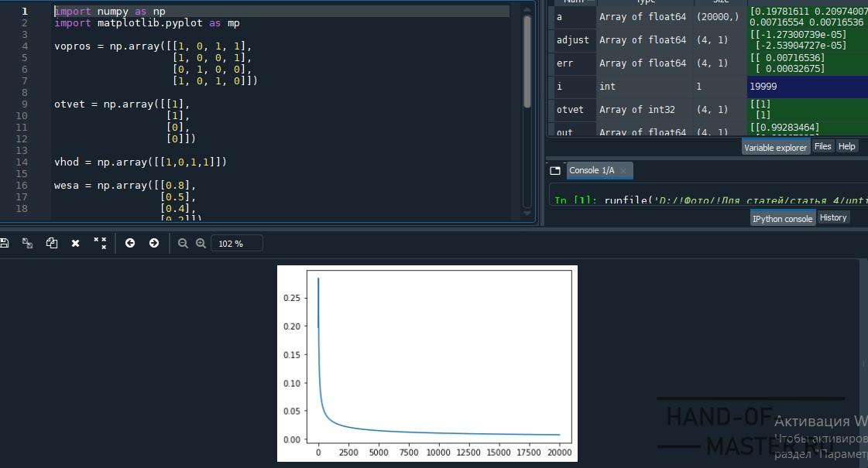Remove the current plot with X icon

[x=75, y=243]
